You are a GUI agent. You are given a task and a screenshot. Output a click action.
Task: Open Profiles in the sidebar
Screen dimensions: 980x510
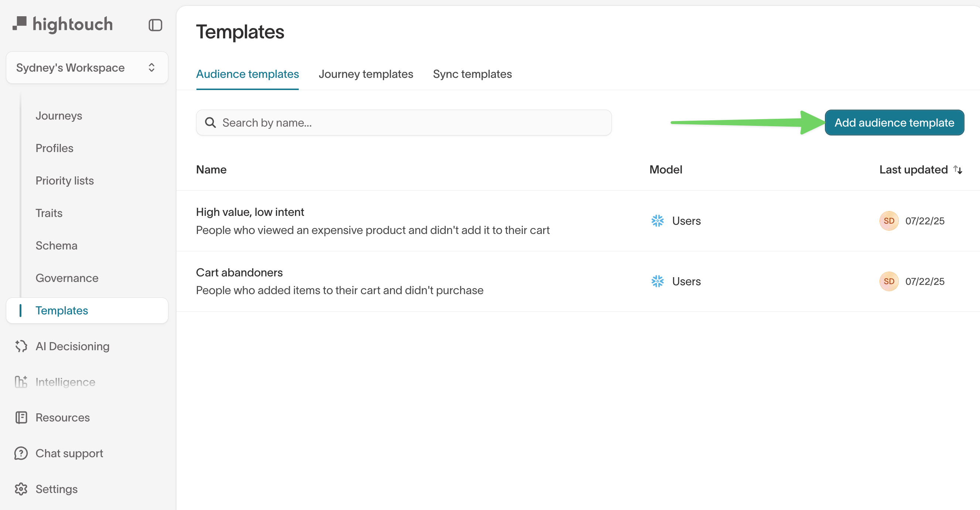(54, 148)
